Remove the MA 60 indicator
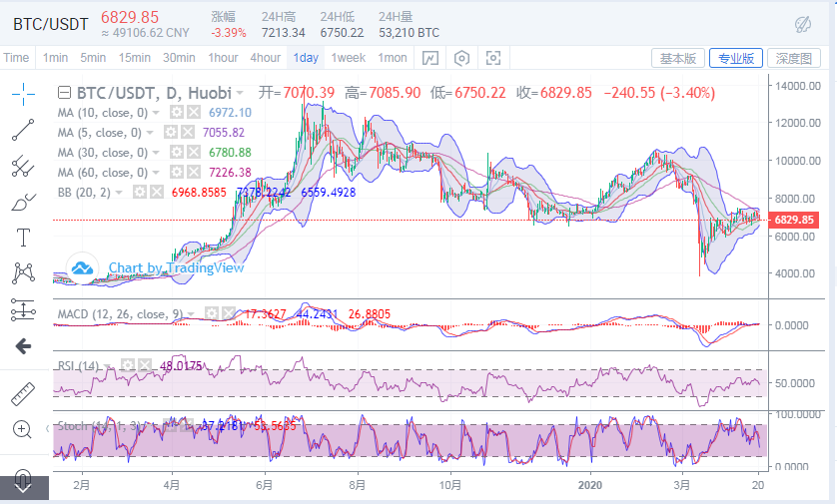Screen dimensions: 837x504 pyautogui.click(x=194, y=173)
